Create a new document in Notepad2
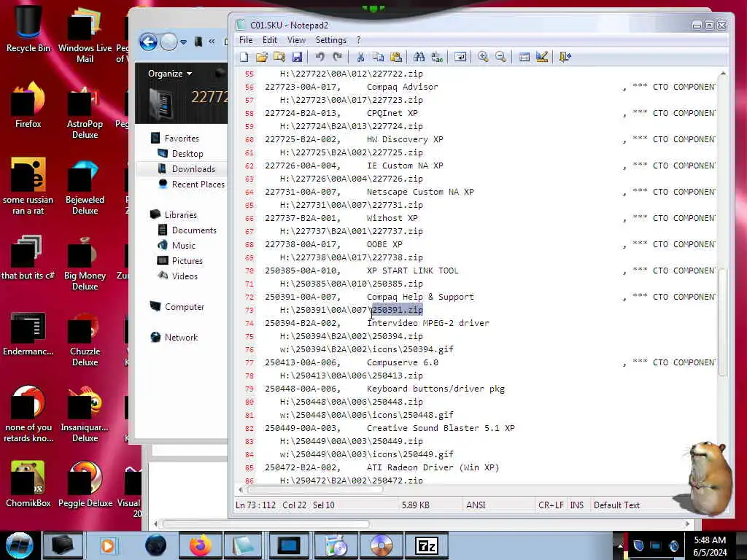747x560 pixels. (x=244, y=57)
